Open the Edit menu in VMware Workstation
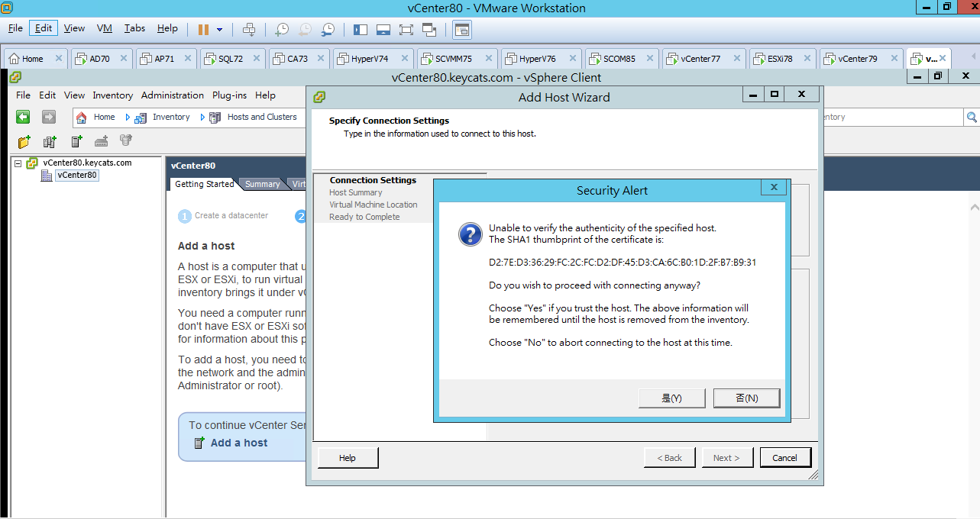This screenshot has width=980, height=519. [x=44, y=28]
